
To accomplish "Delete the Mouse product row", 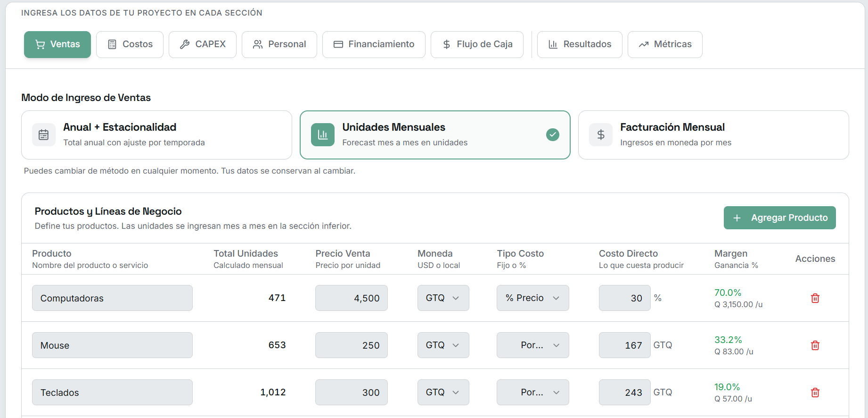I will pyautogui.click(x=815, y=345).
